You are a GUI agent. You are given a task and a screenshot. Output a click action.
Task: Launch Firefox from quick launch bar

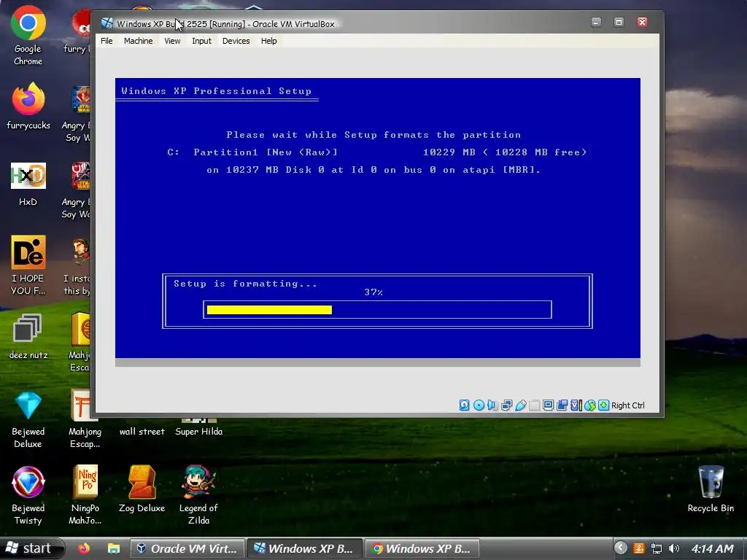pos(84,548)
